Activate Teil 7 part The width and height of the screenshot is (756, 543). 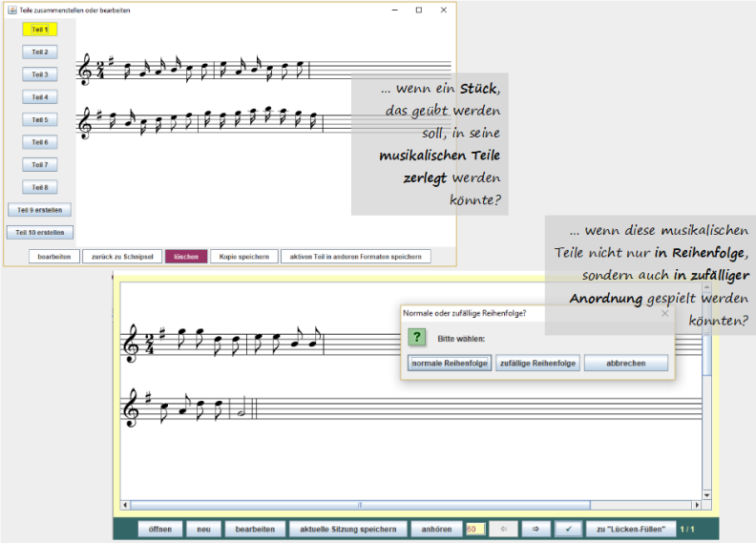[x=40, y=165]
